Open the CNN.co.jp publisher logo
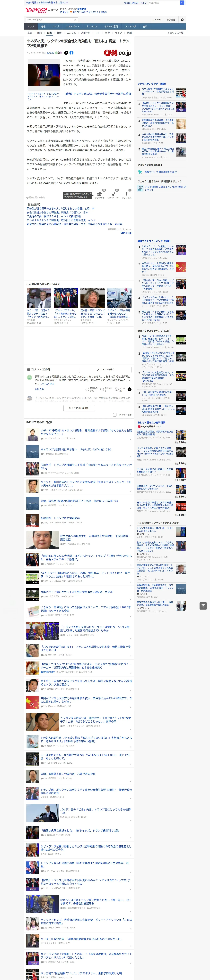Image resolution: width=210 pixels, height=980 pixels. [117, 53]
